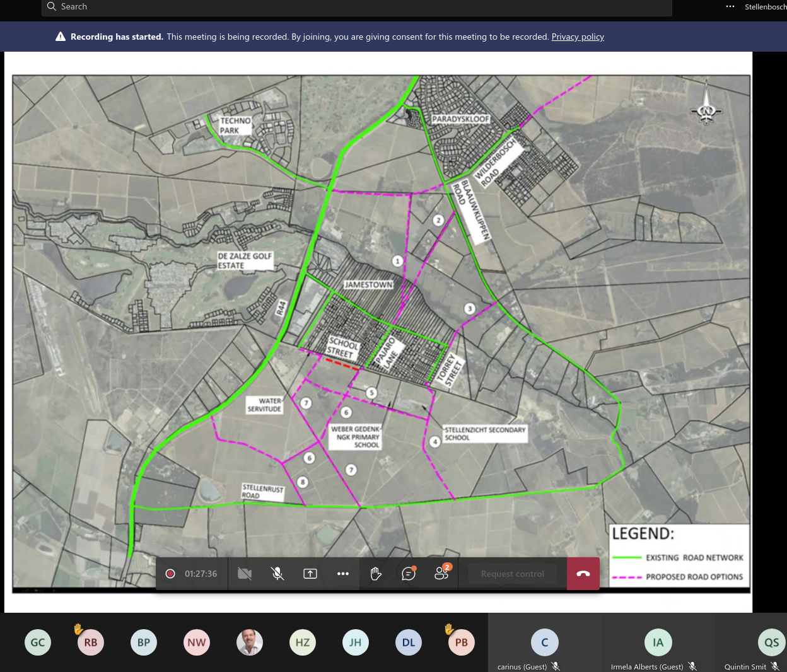Select participant avatar with profile photo
787x672 pixels.
(x=250, y=642)
